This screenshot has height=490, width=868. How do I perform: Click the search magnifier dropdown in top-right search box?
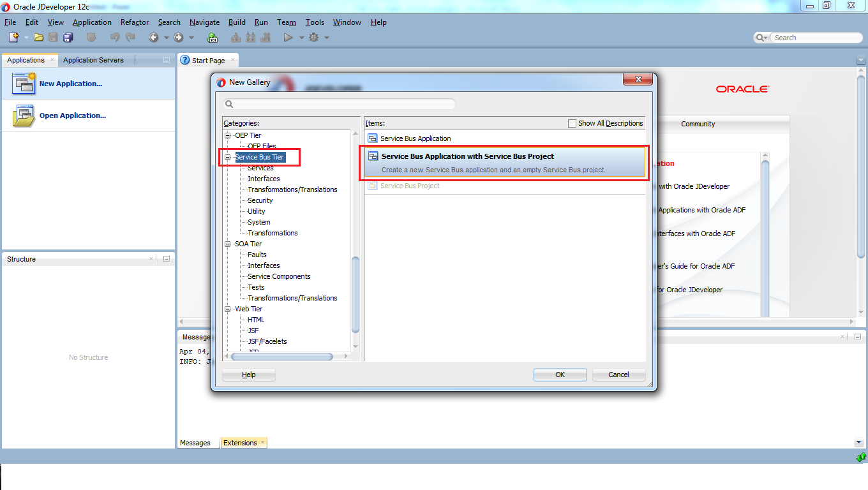pos(762,38)
